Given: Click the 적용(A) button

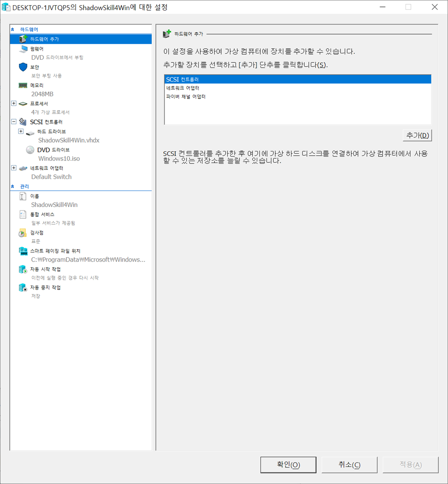Looking at the screenshot, I should 410,465.
